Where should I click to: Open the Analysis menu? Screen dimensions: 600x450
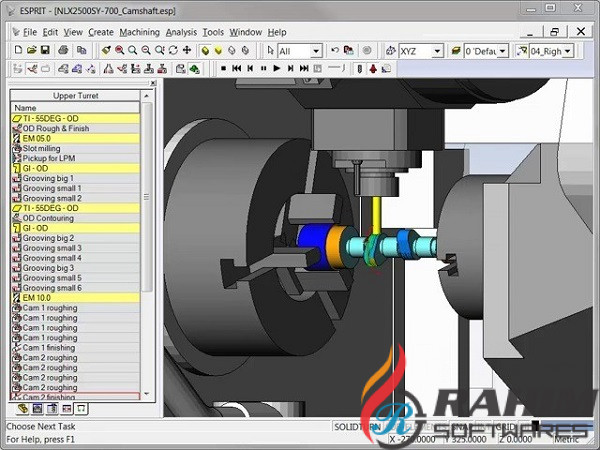pyautogui.click(x=181, y=32)
